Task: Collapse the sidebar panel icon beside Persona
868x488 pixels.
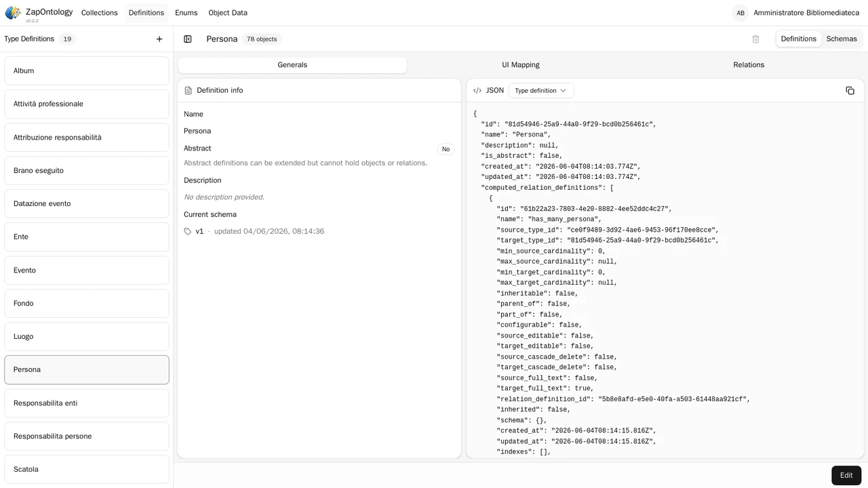Action: 188,39
